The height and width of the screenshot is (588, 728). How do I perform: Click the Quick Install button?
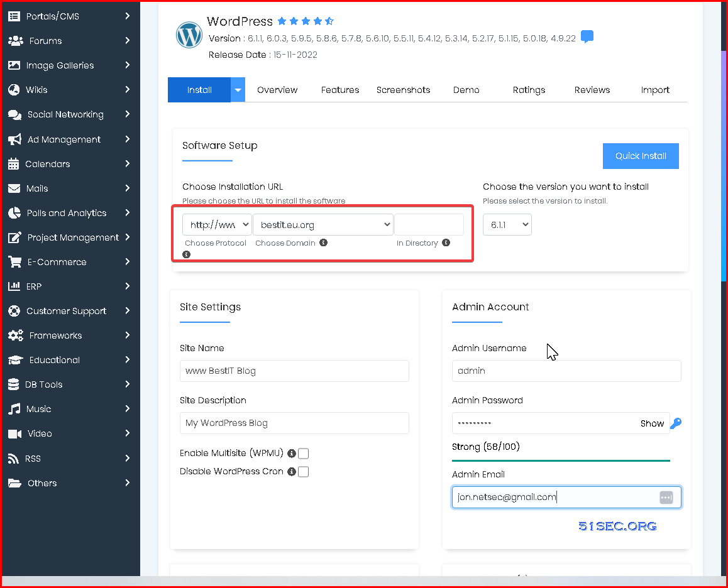point(641,156)
